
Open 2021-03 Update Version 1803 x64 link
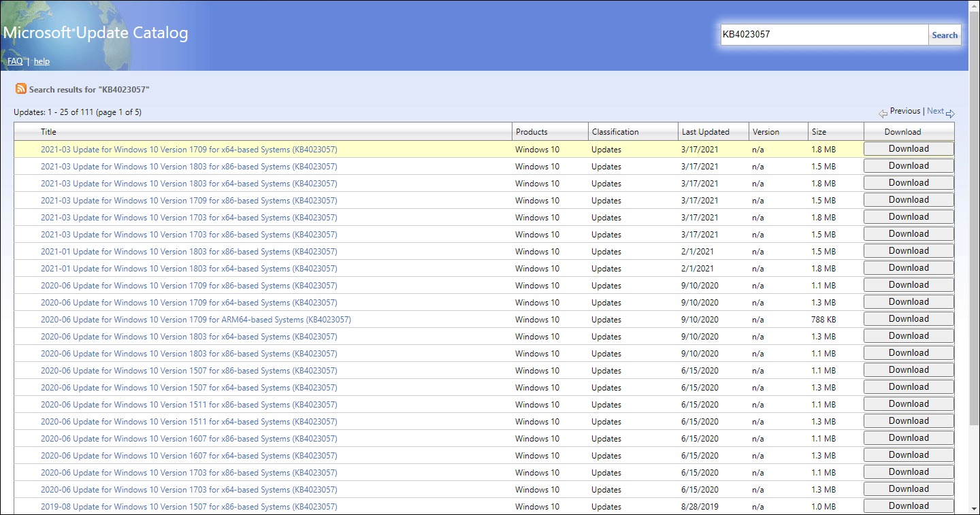pos(189,184)
